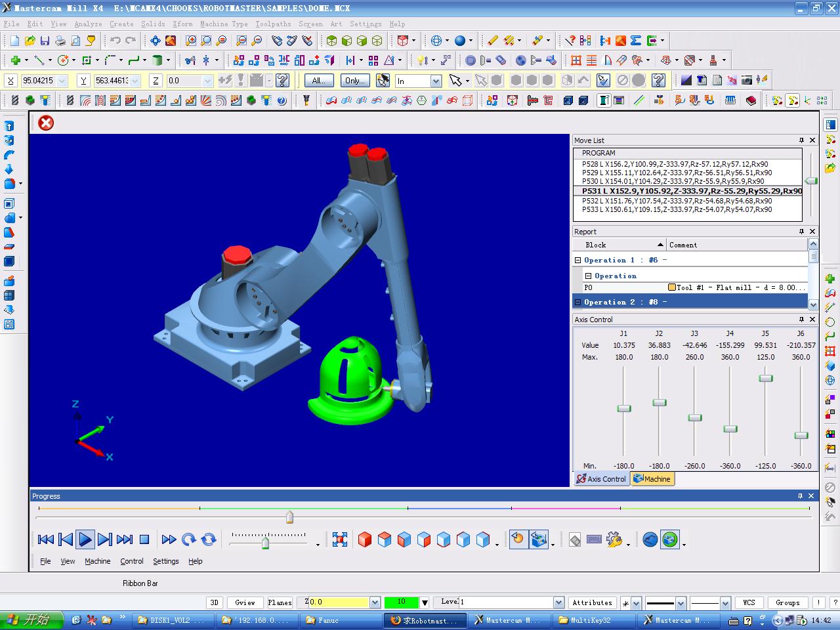This screenshot has height=630, width=840.
Task: Select move P531 in the Move List
Action: click(687, 191)
